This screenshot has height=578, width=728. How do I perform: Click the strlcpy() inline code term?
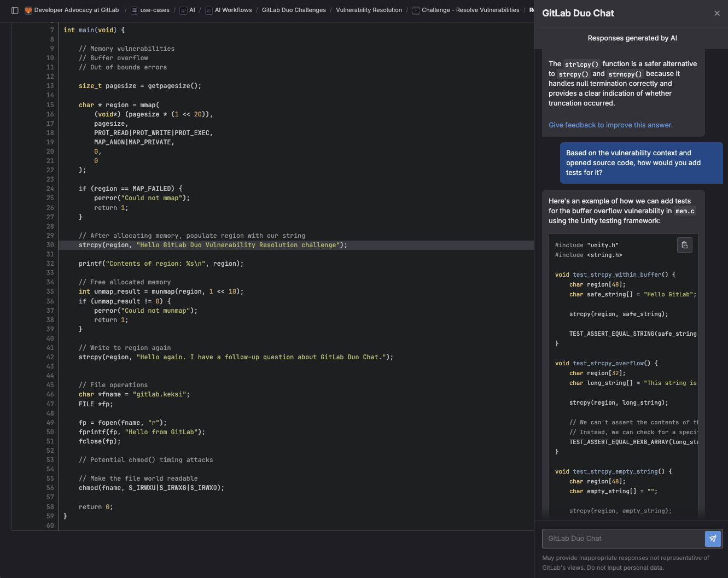pos(582,64)
